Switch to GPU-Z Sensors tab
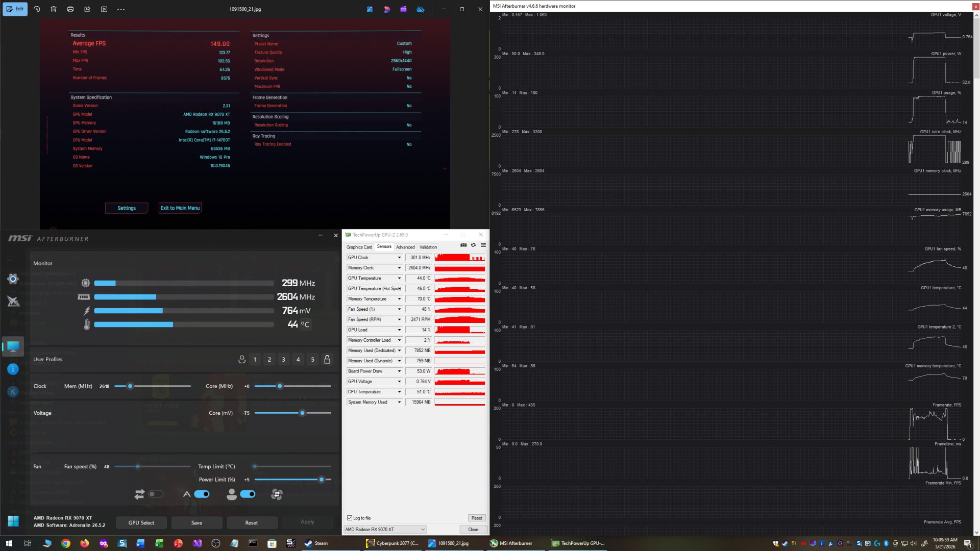The width and height of the screenshot is (980, 551). (384, 247)
